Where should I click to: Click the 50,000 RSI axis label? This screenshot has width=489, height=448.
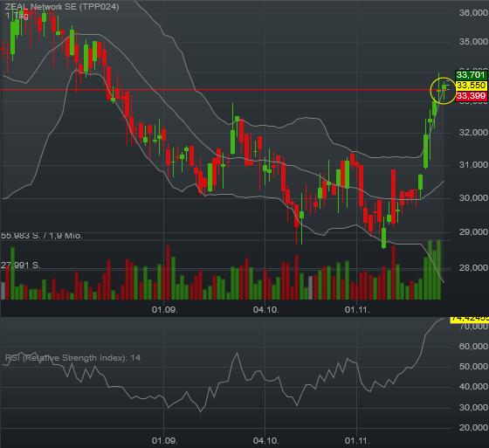(473, 366)
